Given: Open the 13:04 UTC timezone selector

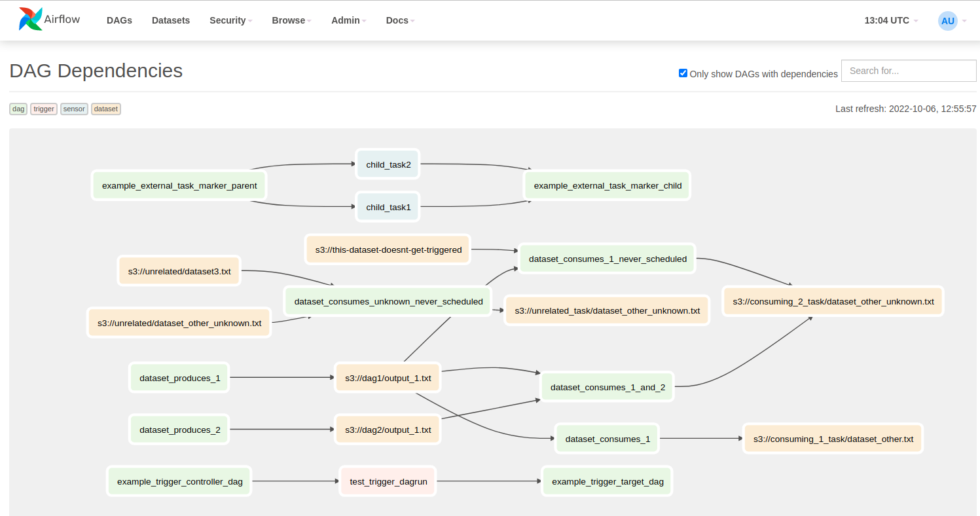Looking at the screenshot, I should pos(890,20).
